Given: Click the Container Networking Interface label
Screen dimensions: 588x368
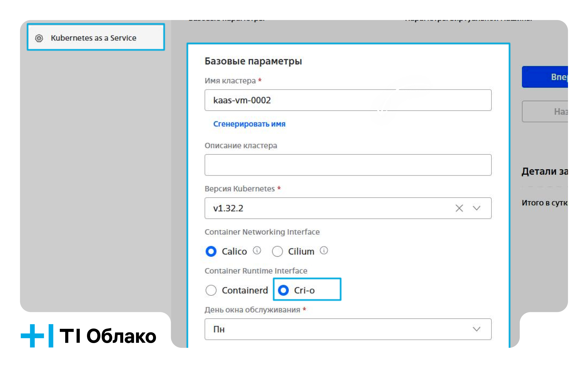Looking at the screenshot, I should coord(262,232).
